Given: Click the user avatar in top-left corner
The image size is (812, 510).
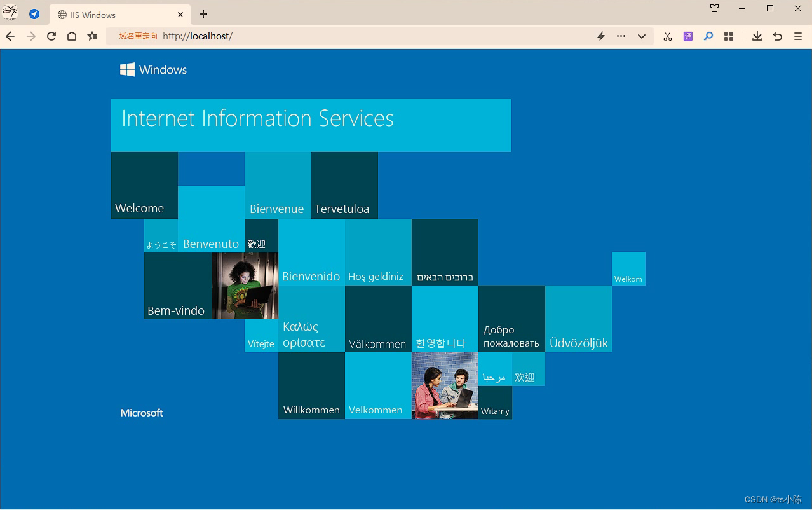Looking at the screenshot, I should [x=11, y=13].
